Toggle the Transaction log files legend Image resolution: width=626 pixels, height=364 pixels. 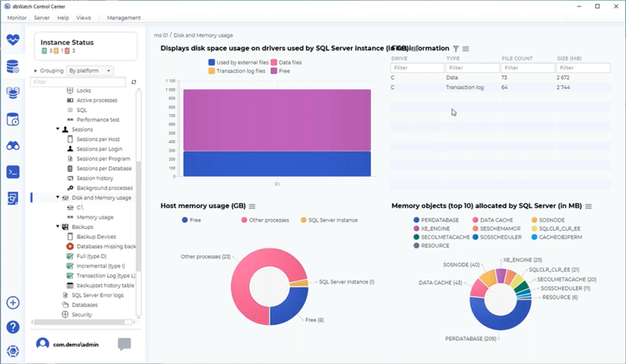pos(236,71)
